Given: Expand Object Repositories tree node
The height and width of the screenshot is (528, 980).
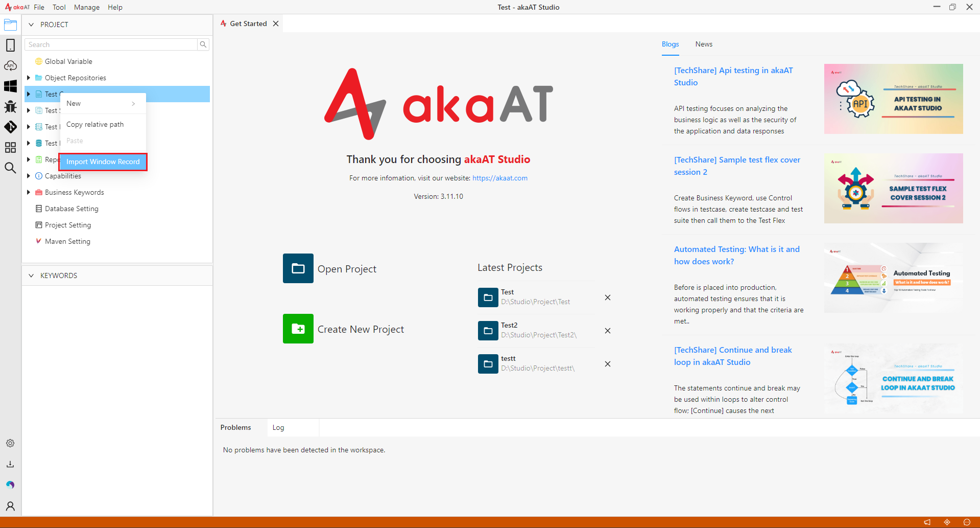Looking at the screenshot, I should [x=29, y=78].
